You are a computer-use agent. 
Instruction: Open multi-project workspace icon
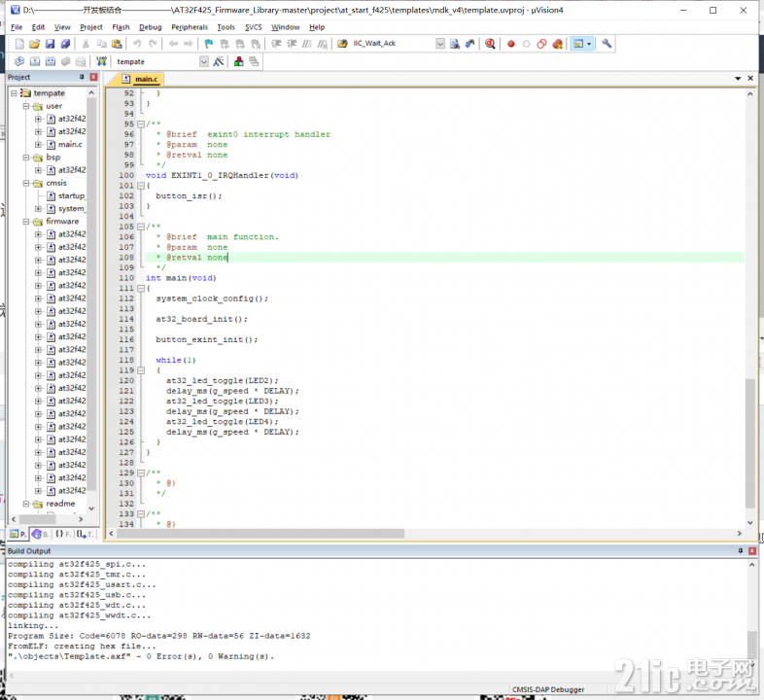[254, 61]
